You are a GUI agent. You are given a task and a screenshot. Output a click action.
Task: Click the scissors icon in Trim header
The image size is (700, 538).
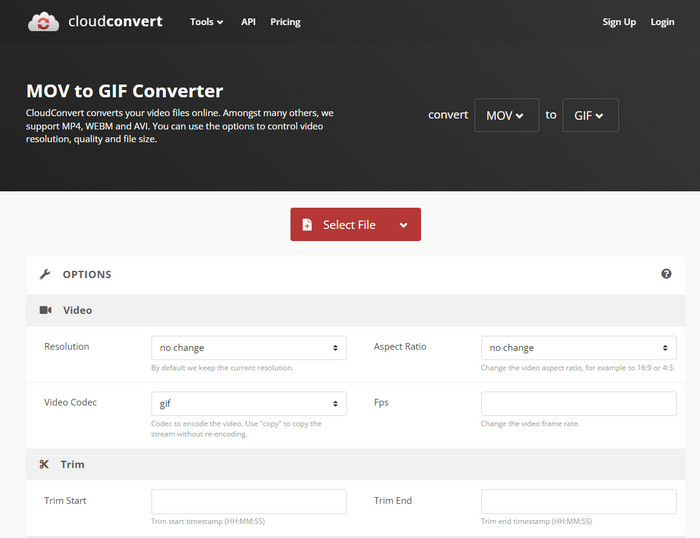tap(44, 464)
